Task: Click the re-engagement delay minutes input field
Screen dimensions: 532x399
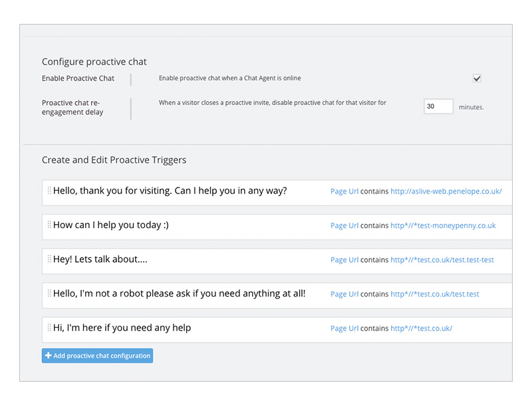Action: (438, 106)
